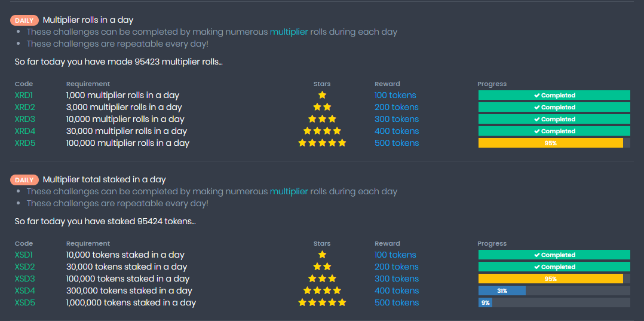The height and width of the screenshot is (321, 644).
Task: Open the XSD3 challenge code link
Action: (x=24, y=279)
